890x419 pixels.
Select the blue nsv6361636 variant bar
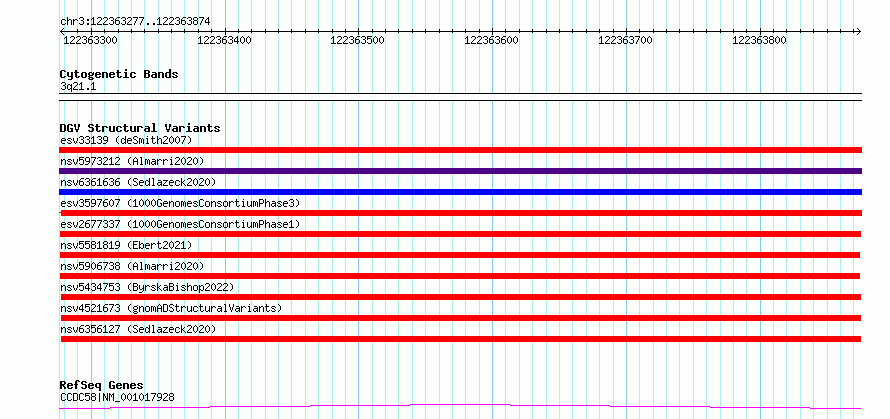pyautogui.click(x=460, y=192)
